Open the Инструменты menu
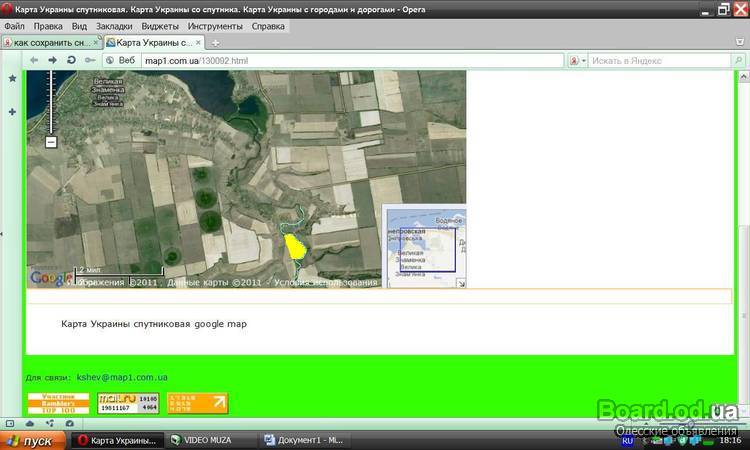750x450 pixels. pyautogui.click(x=215, y=26)
